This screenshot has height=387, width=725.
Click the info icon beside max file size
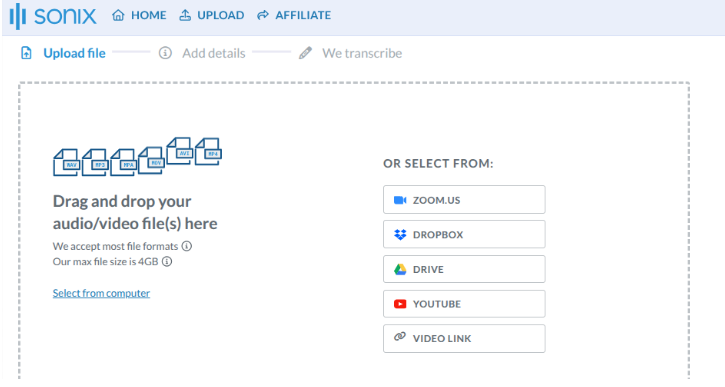[x=167, y=261]
